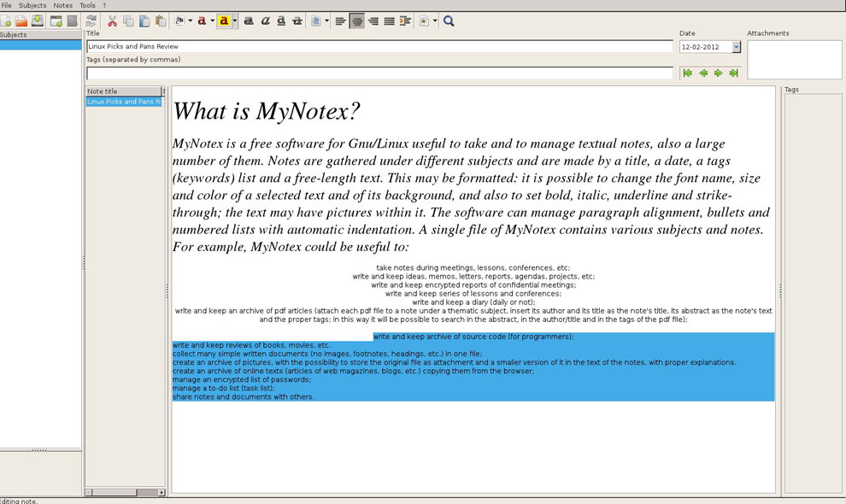Click the empty Tags list panel on the right

click(x=813, y=293)
